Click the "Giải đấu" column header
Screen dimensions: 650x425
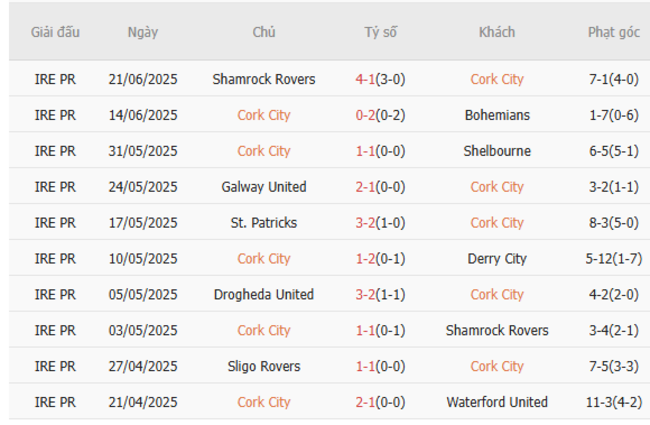55,32
